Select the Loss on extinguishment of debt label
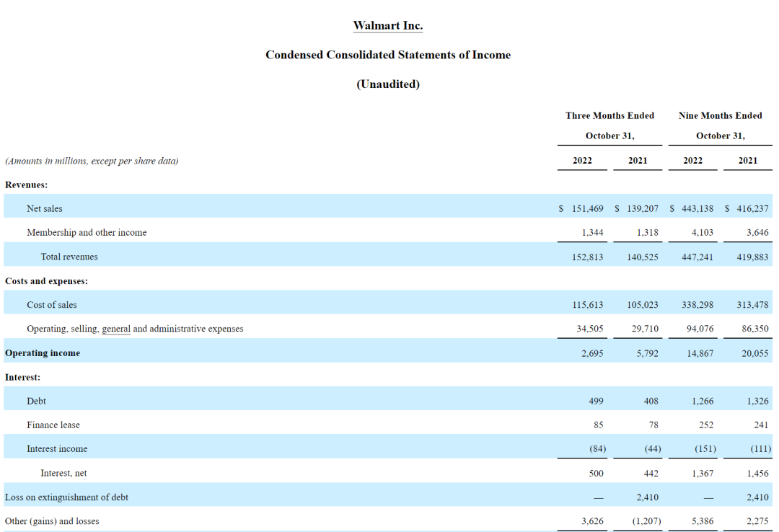The image size is (779, 532). (x=66, y=497)
